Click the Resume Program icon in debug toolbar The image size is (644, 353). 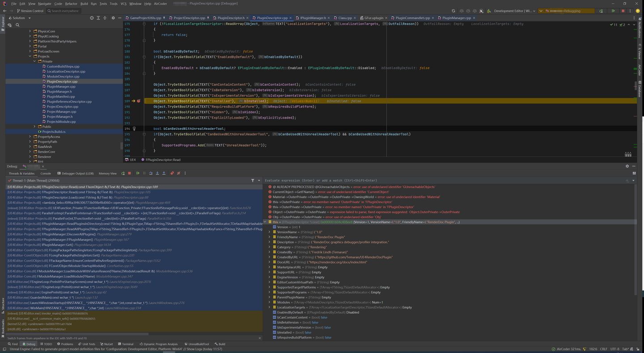click(x=138, y=173)
